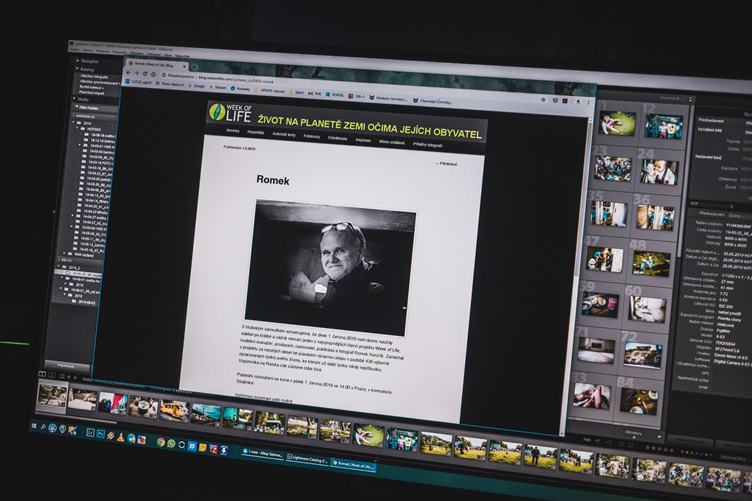Close the Romek browser tab
The image size is (752, 501).
point(185,66)
